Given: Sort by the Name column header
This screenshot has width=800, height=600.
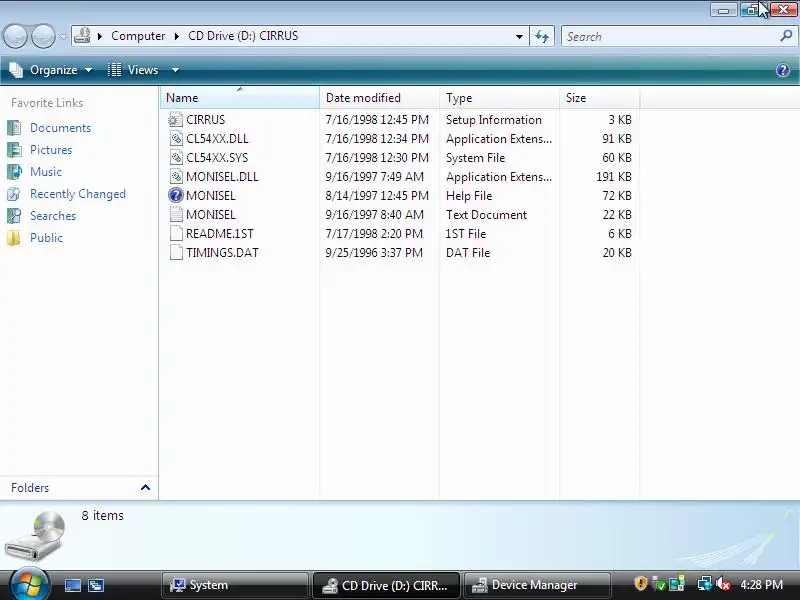Looking at the screenshot, I should click(239, 97).
